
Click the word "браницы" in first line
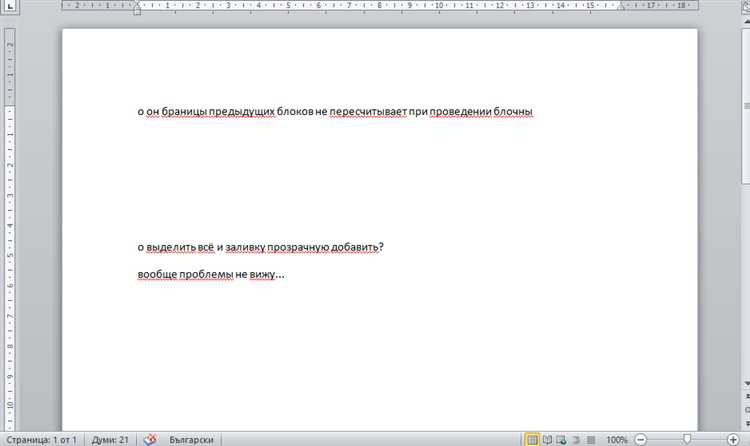pyautogui.click(x=184, y=112)
